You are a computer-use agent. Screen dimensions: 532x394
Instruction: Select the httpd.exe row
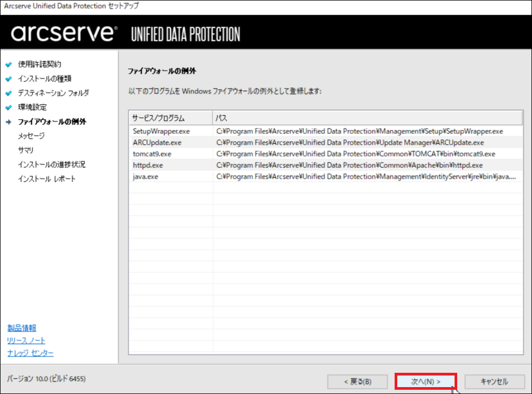coord(326,165)
